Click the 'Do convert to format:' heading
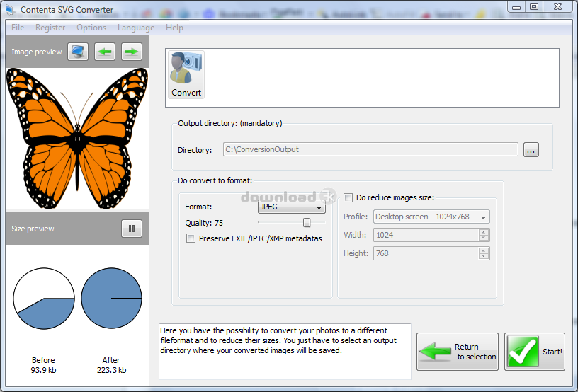578x392 pixels. click(x=215, y=180)
